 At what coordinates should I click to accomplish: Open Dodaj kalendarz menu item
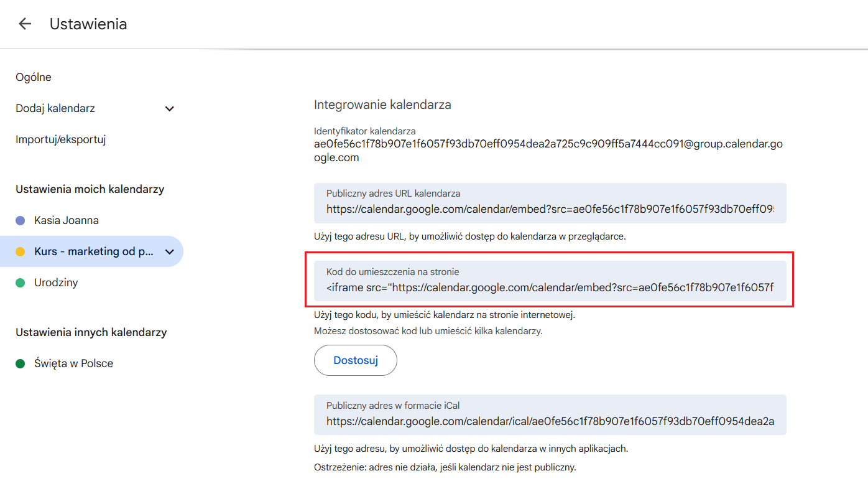(55, 108)
